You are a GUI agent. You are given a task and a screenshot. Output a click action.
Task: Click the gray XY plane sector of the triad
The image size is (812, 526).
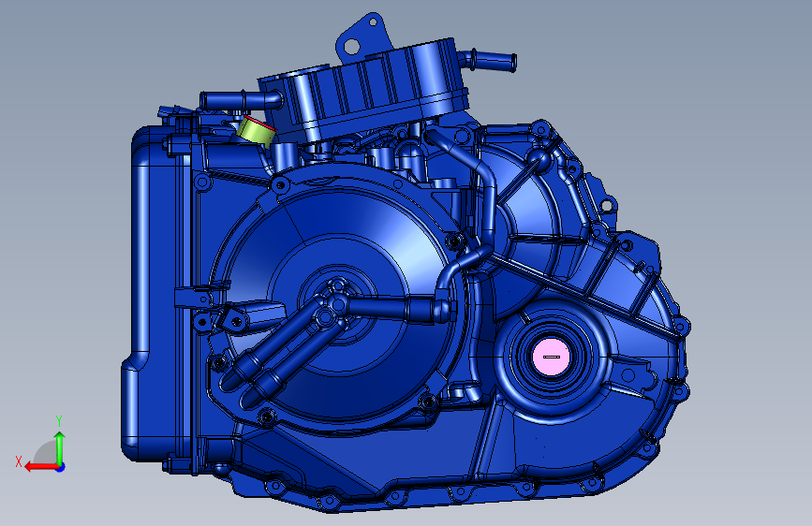point(46,453)
